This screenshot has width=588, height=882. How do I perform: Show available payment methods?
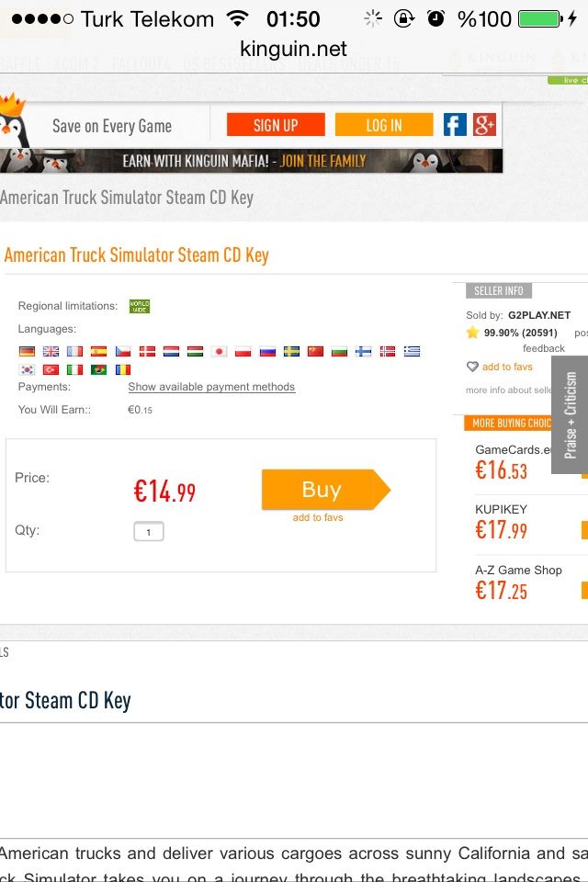[x=211, y=387]
